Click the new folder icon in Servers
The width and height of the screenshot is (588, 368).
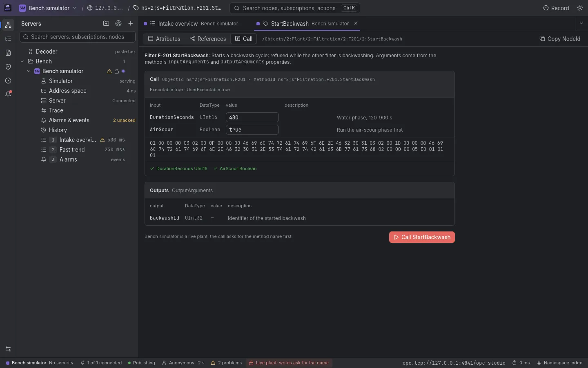106,24
